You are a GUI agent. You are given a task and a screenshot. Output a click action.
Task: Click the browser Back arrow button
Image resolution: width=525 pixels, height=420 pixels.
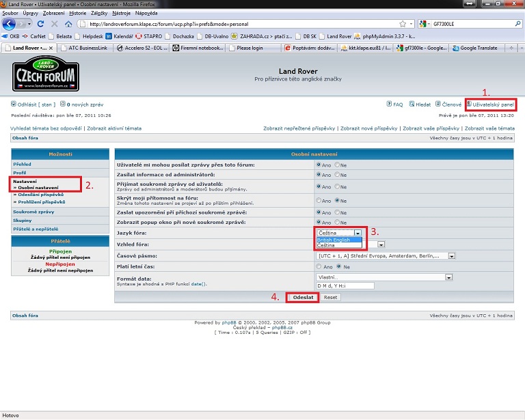tap(10, 24)
